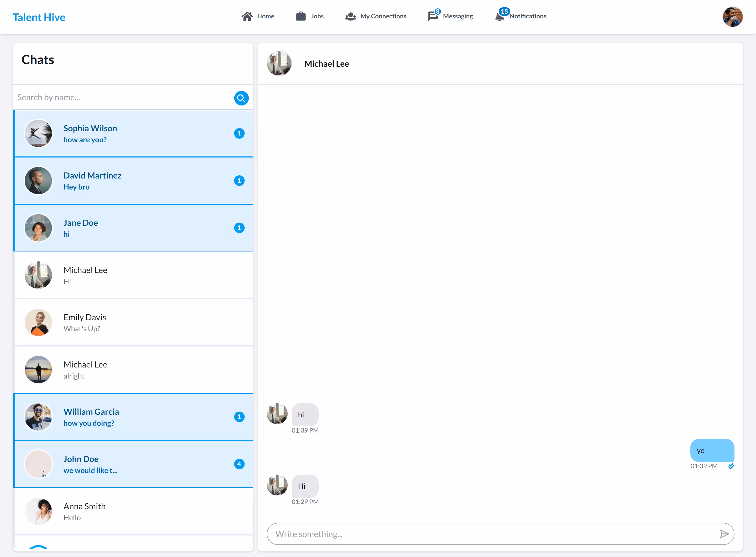
Task: Click William Garcia's unread count badge
Action: point(239,417)
